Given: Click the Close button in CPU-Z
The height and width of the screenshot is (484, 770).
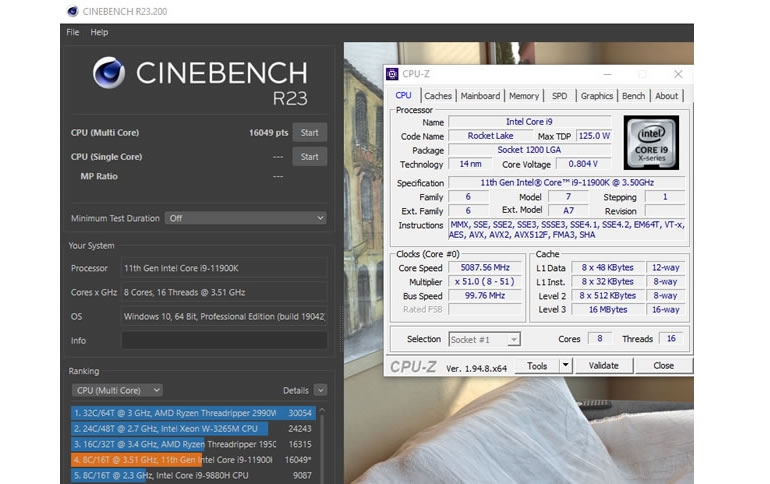Looking at the screenshot, I should tap(663, 366).
